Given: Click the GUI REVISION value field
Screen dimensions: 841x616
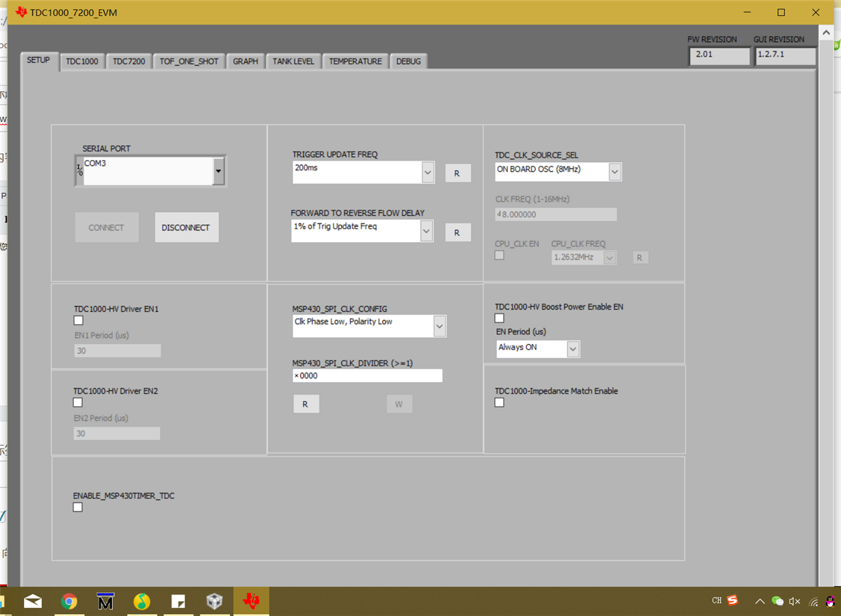Looking at the screenshot, I should click(x=786, y=56).
